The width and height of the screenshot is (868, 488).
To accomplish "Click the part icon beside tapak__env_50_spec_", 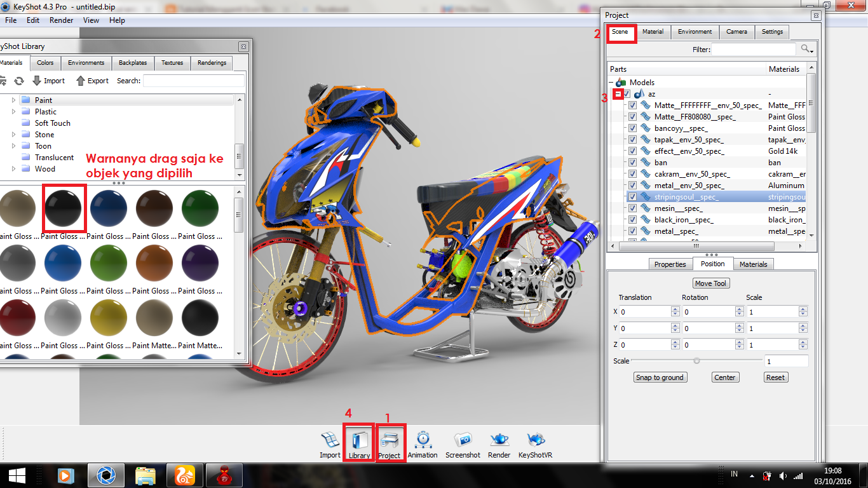I will (646, 140).
